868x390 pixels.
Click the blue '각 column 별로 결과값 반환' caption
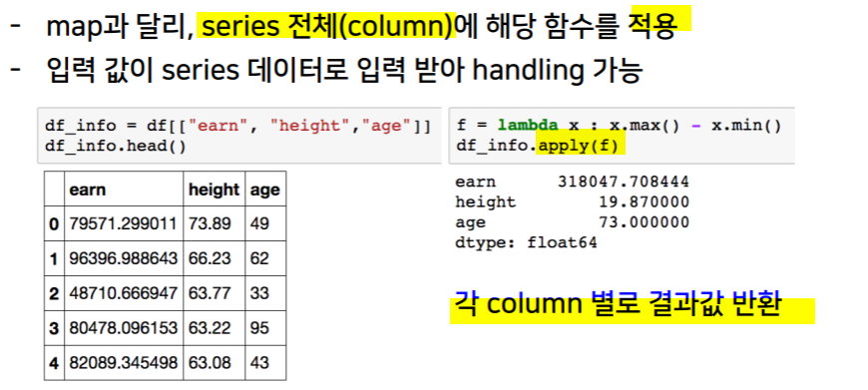618,305
